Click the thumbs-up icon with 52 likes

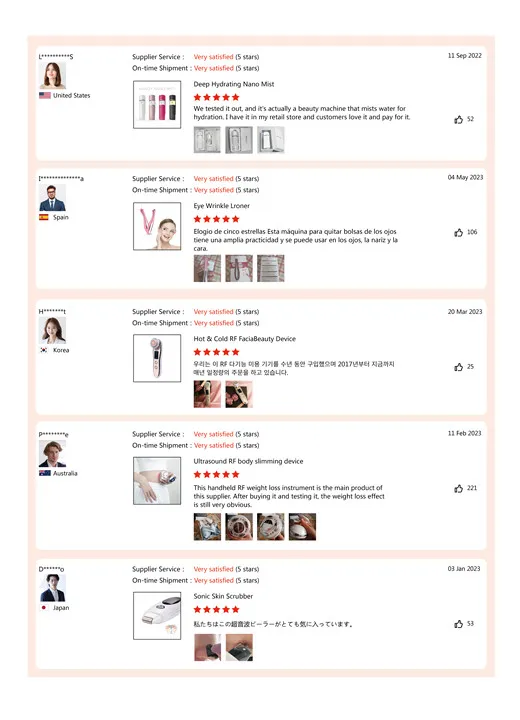pyautogui.click(x=458, y=120)
